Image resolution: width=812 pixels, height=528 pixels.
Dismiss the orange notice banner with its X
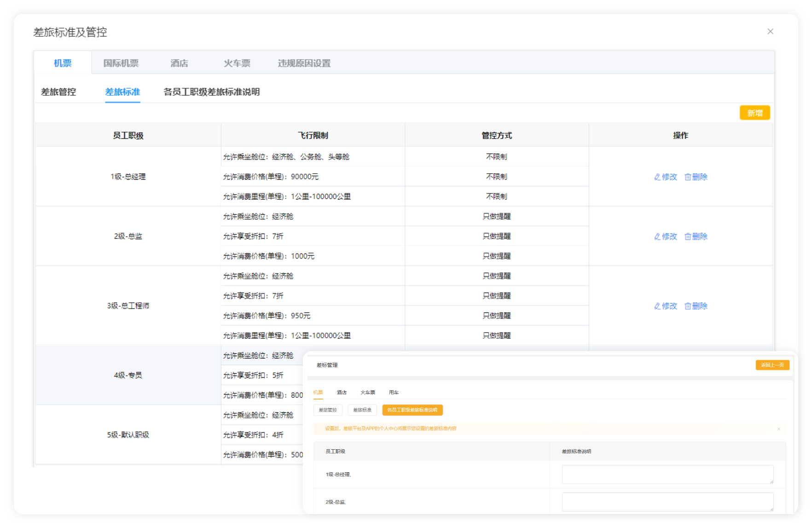[x=778, y=429]
